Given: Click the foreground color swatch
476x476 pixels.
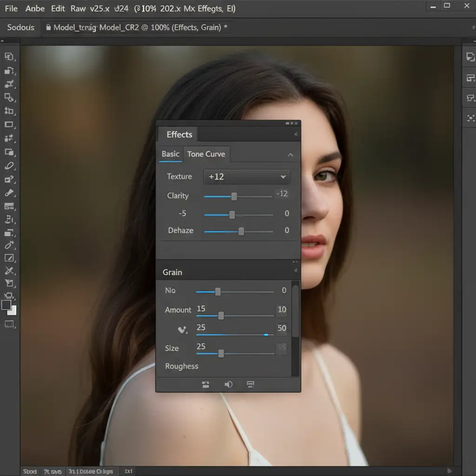Looking at the screenshot, I should 7,305.
